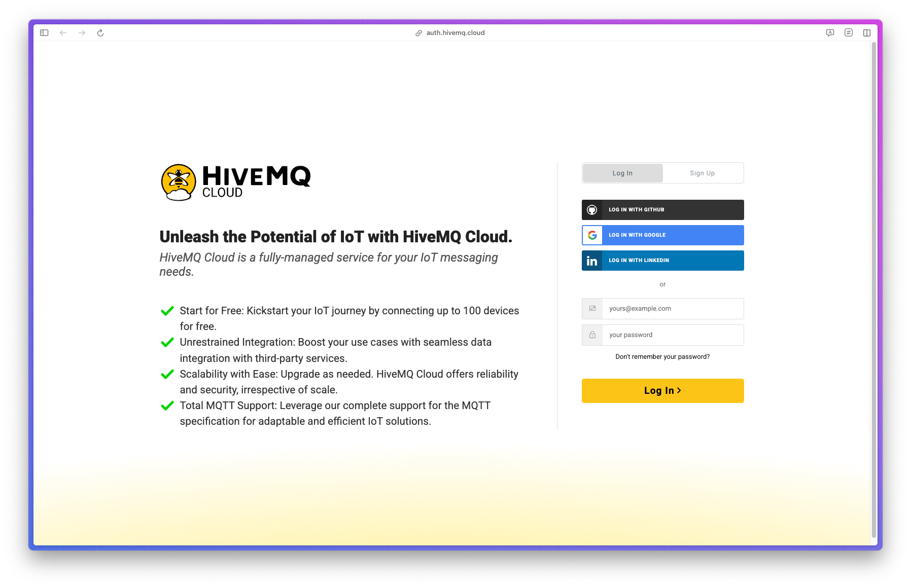Click the auth.hivemq.cloud address bar
Screen dimensions: 911x588
[x=455, y=33]
